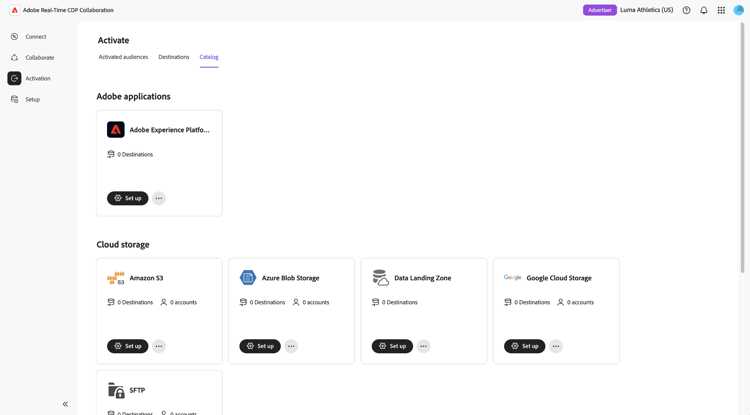Click 0 accounts on Google Cloud Storage card

[x=575, y=302]
